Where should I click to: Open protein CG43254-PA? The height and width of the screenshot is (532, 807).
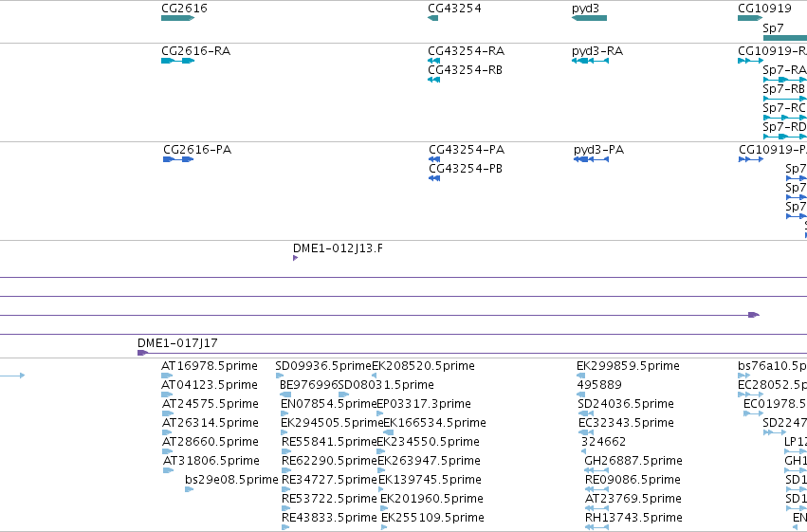point(467,150)
